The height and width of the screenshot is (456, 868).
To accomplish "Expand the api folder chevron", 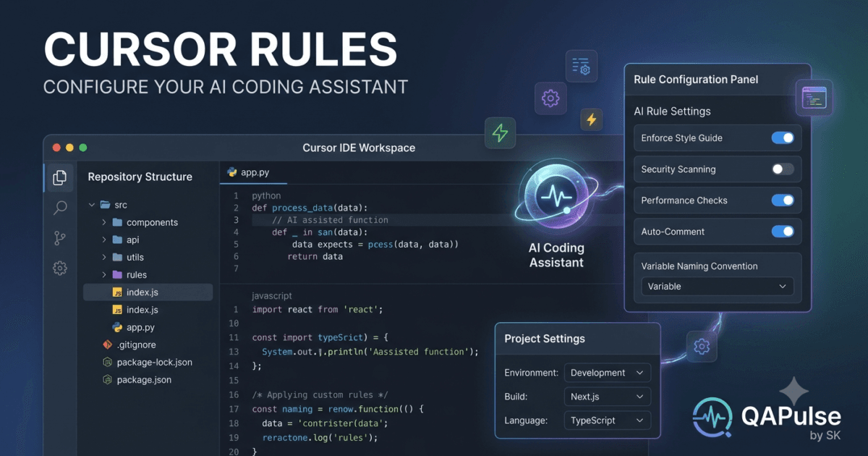I will [x=104, y=240].
